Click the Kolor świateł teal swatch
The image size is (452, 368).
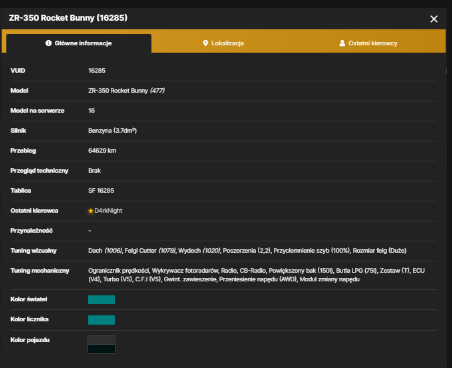tap(101, 299)
